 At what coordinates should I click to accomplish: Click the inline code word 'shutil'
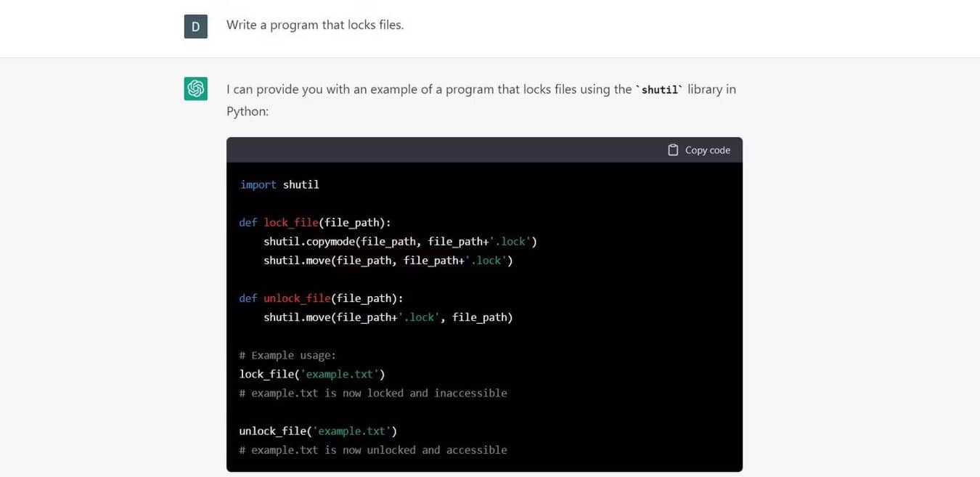pyautogui.click(x=660, y=89)
